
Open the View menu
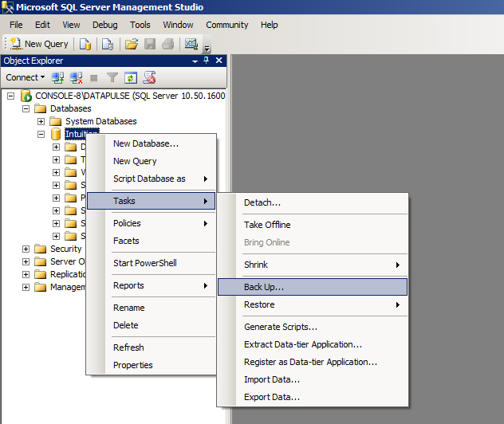click(x=71, y=25)
